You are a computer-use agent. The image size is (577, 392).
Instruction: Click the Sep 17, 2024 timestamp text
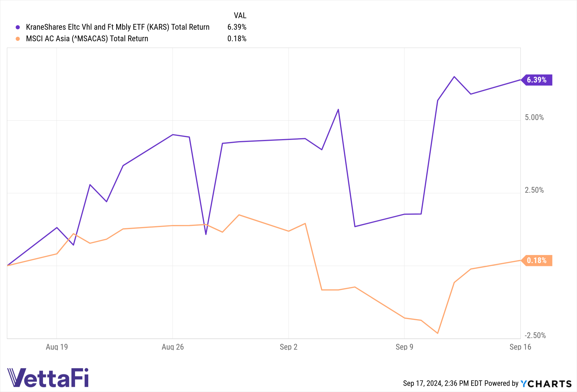pos(443,383)
